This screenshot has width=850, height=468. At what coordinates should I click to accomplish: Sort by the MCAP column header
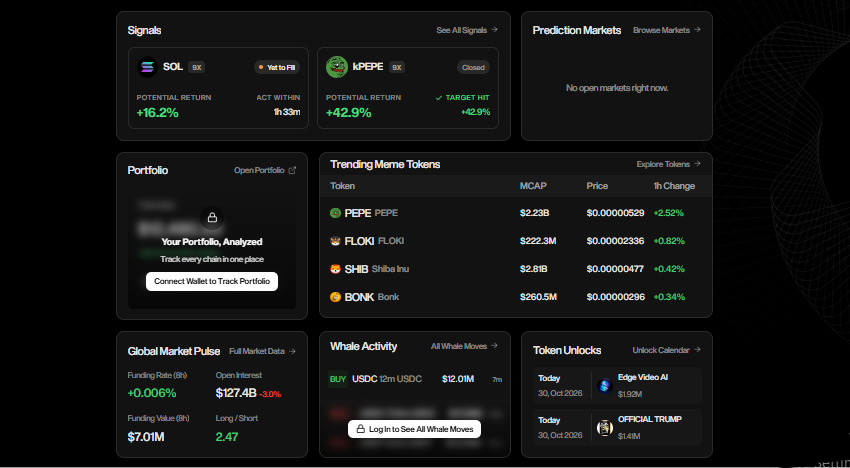[533, 186]
